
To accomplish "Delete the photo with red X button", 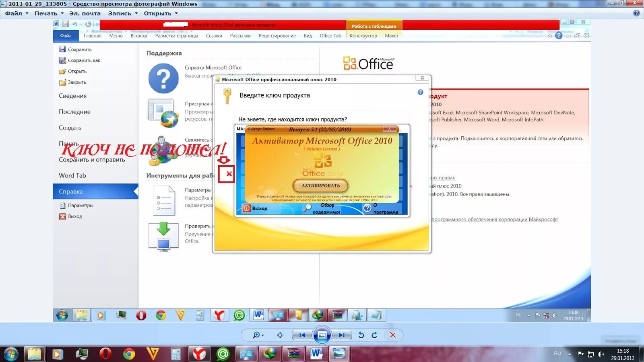I will click(x=393, y=335).
